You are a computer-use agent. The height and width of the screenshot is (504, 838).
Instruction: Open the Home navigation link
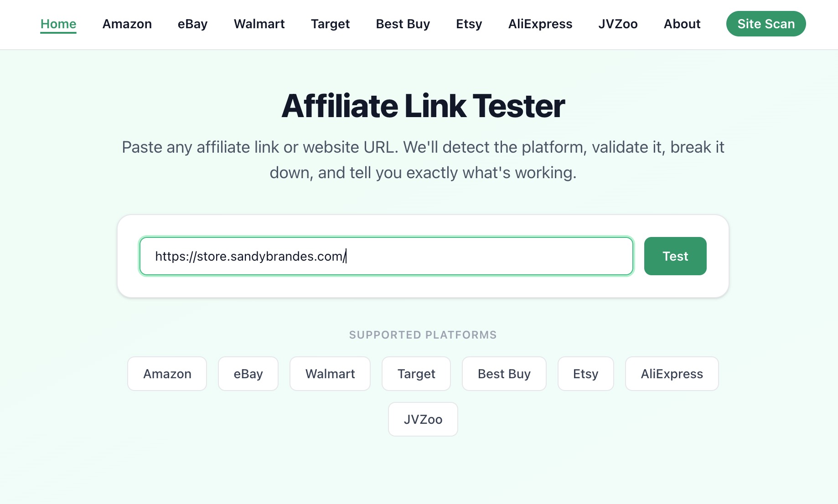58,24
